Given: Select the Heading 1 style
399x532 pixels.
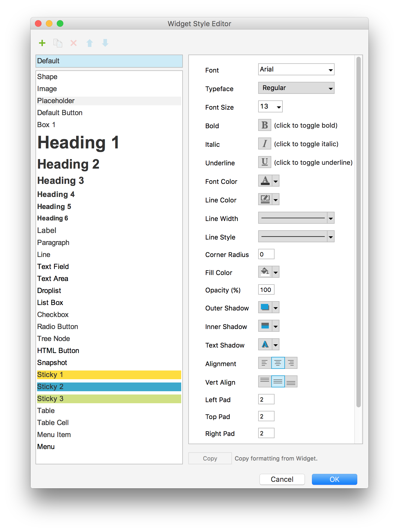Looking at the screenshot, I should point(109,142).
